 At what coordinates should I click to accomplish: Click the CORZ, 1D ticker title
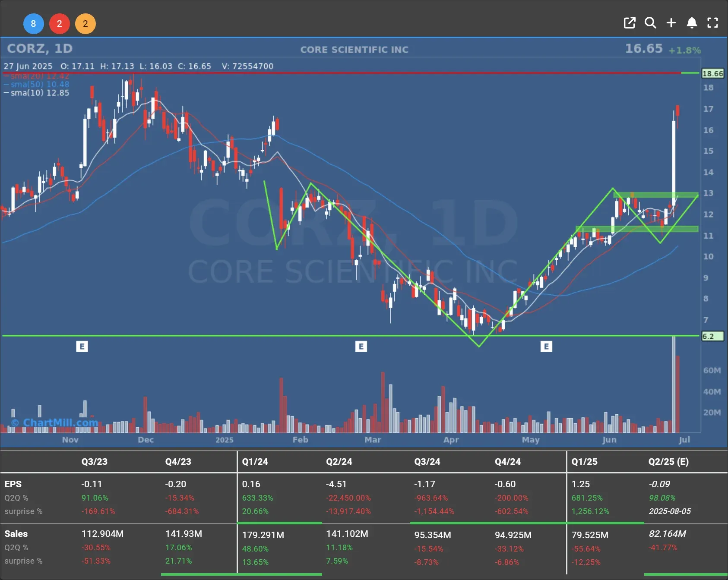point(40,48)
